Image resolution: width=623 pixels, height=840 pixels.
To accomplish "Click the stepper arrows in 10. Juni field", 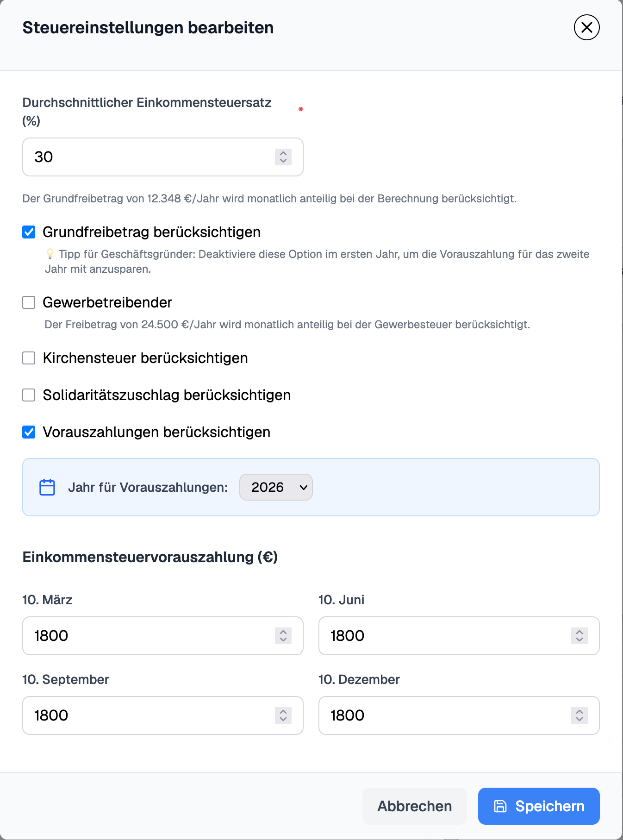I will [579, 636].
